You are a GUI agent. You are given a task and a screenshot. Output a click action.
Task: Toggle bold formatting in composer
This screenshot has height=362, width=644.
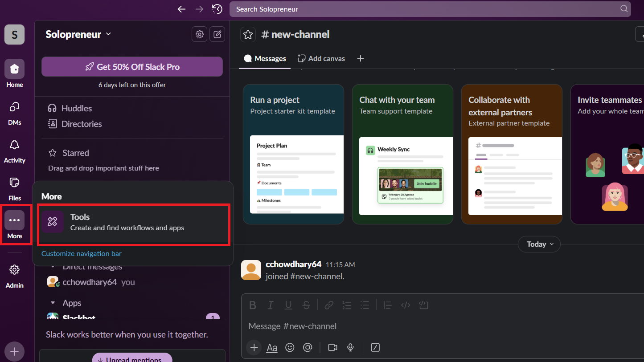253,305
